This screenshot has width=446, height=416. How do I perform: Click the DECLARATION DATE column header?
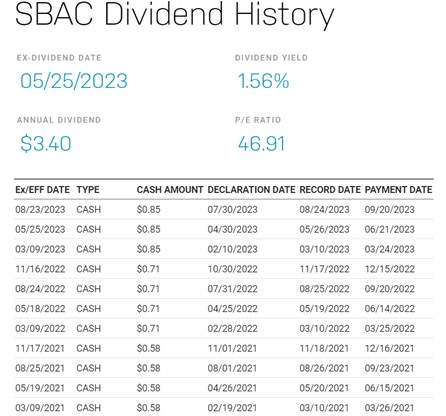[x=251, y=190]
